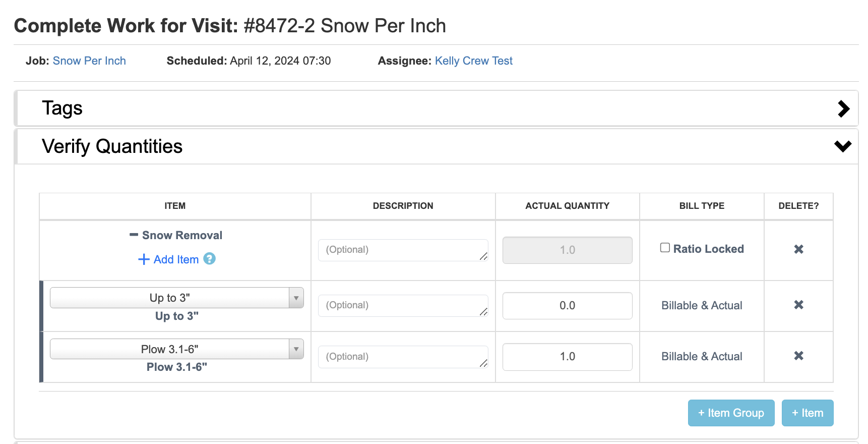Viewport: 868px width, 444px height.
Task: Click Snow Removal description field
Action: (x=402, y=250)
